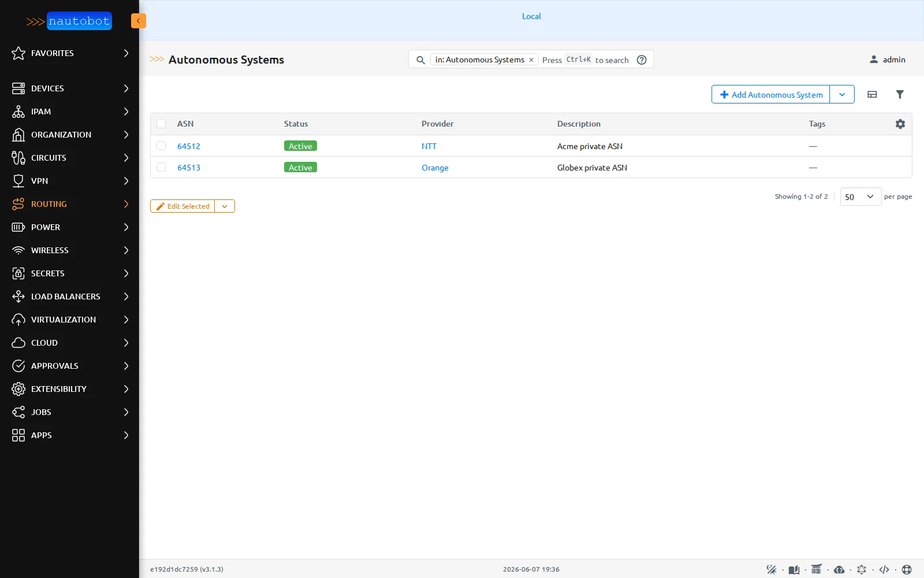Viewport: 924px width, 578px height.
Task: Open the REST API cloud footer icon
Action: [x=839, y=569]
